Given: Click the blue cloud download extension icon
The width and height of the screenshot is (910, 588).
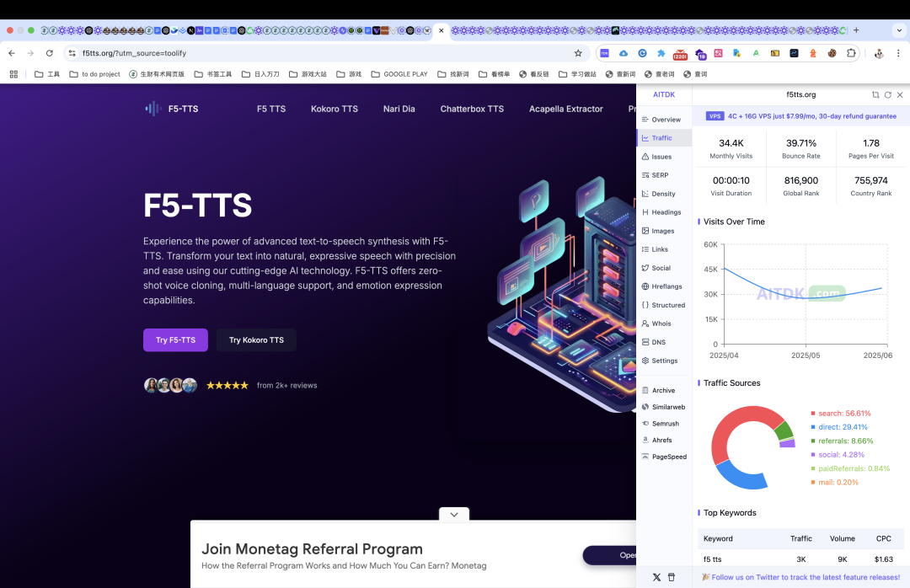Looking at the screenshot, I should [624, 53].
